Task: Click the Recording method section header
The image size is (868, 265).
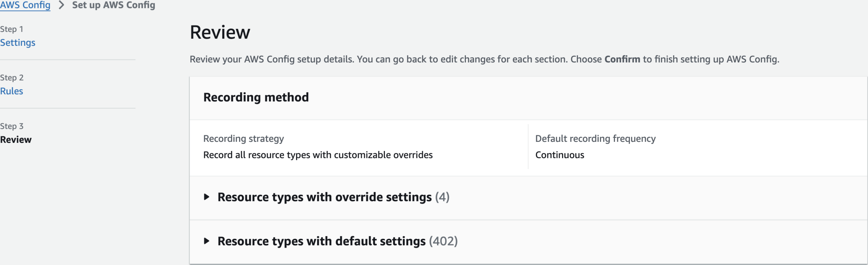Action: pyautogui.click(x=256, y=97)
